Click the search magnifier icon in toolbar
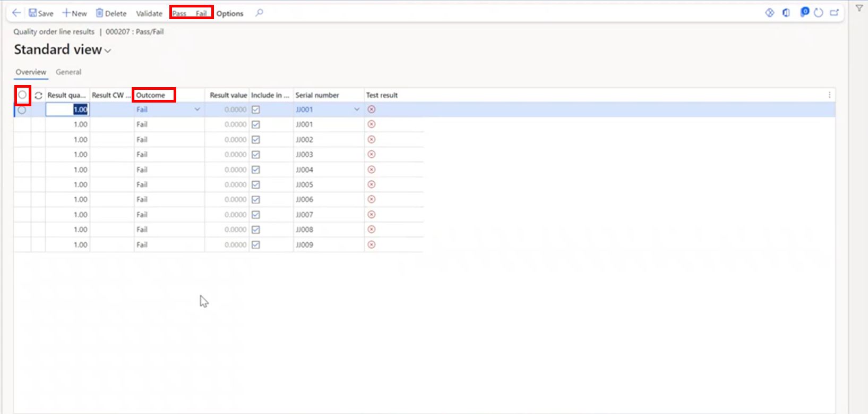The height and width of the screenshot is (414, 868). (259, 13)
